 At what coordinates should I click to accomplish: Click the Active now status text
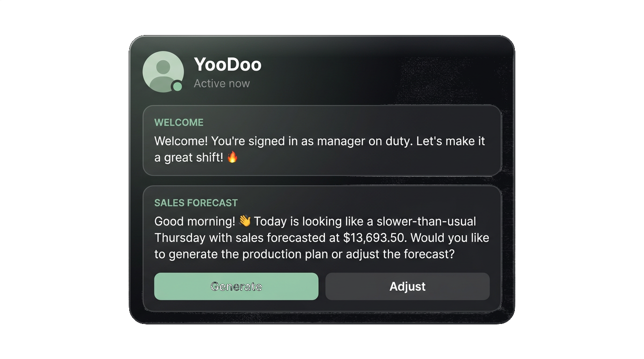pyautogui.click(x=222, y=84)
